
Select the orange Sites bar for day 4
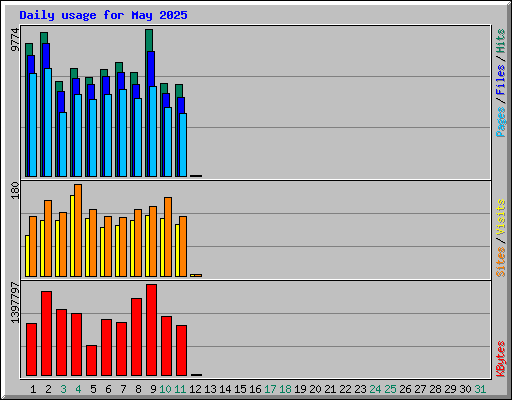pyautogui.click(x=78, y=230)
